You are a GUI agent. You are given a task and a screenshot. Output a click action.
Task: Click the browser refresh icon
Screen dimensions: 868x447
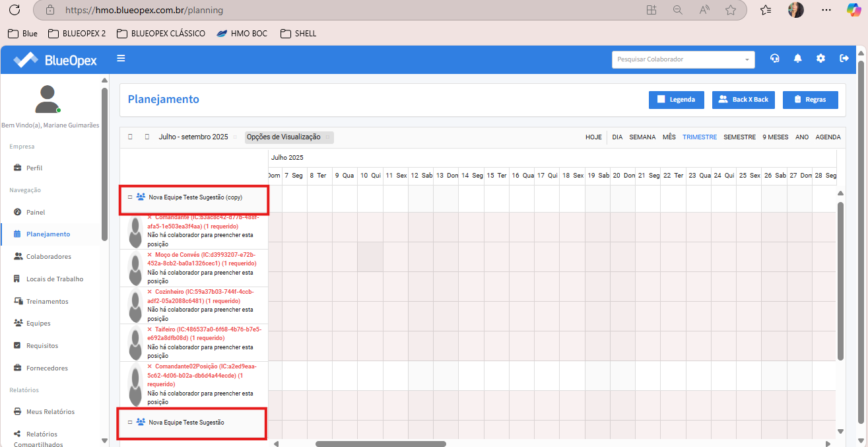tap(15, 10)
